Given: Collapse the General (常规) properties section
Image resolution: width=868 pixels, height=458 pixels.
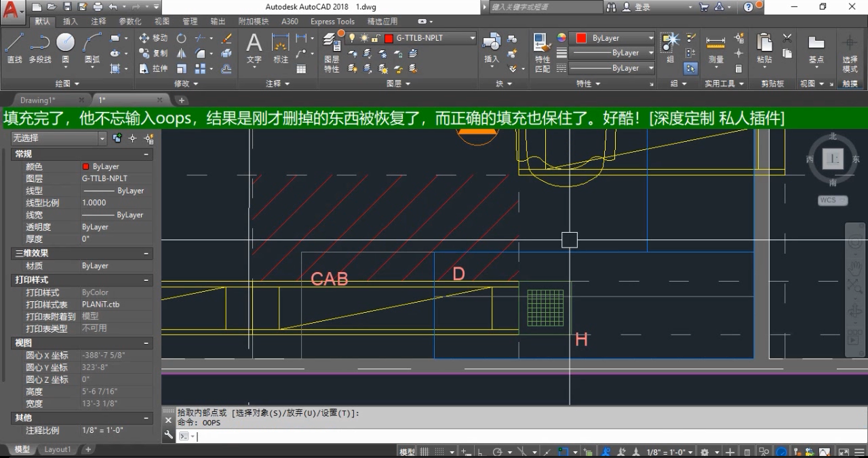Looking at the screenshot, I should 146,155.
